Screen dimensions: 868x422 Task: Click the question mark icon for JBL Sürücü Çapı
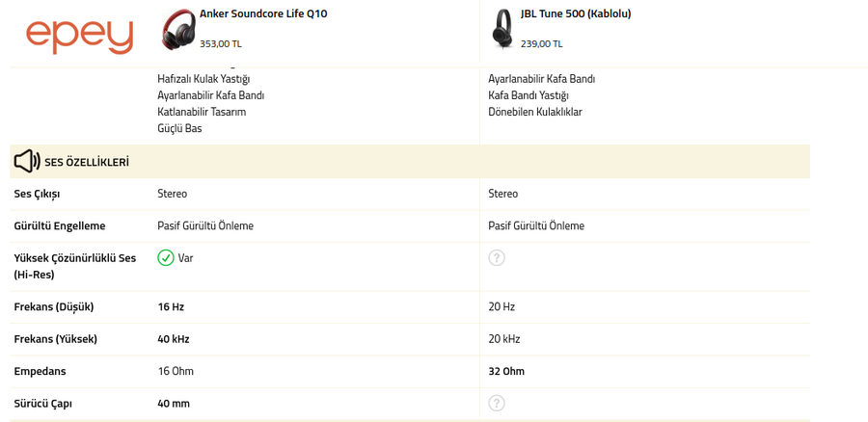pyautogui.click(x=497, y=403)
